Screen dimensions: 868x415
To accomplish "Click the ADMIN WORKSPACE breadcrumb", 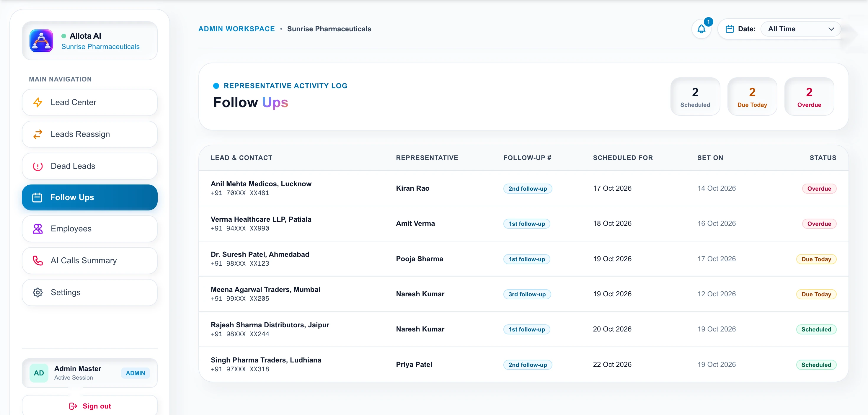I will (x=236, y=29).
